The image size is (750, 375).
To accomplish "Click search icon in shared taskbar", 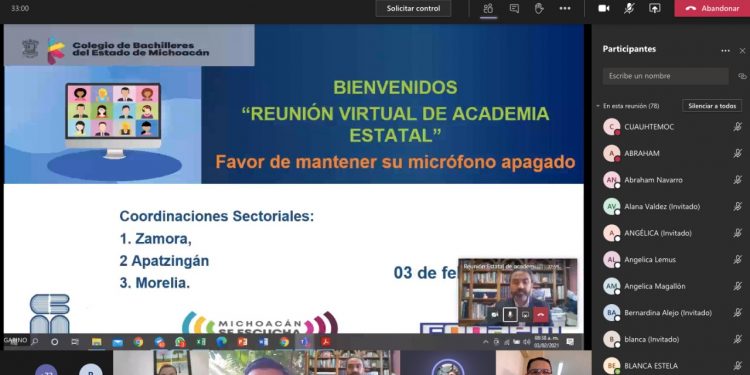I will click(x=35, y=342).
